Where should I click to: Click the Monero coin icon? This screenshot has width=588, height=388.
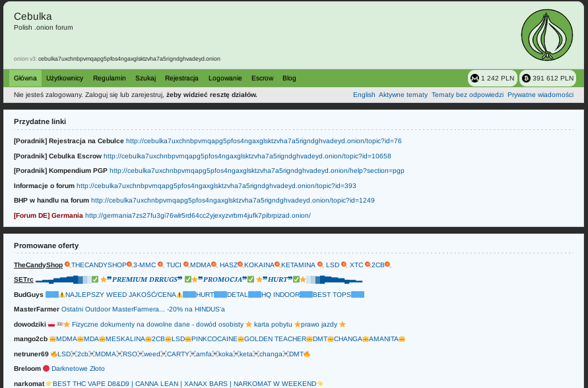[x=474, y=79]
